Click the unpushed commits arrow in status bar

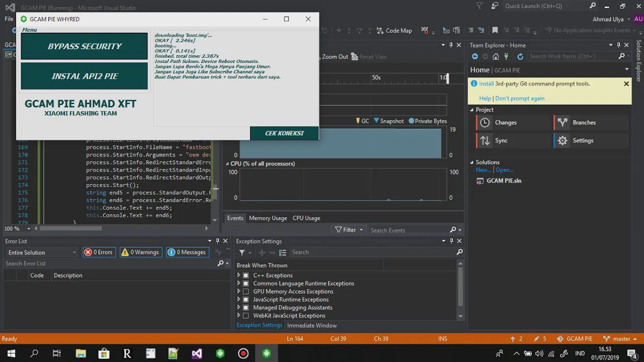click(x=516, y=339)
